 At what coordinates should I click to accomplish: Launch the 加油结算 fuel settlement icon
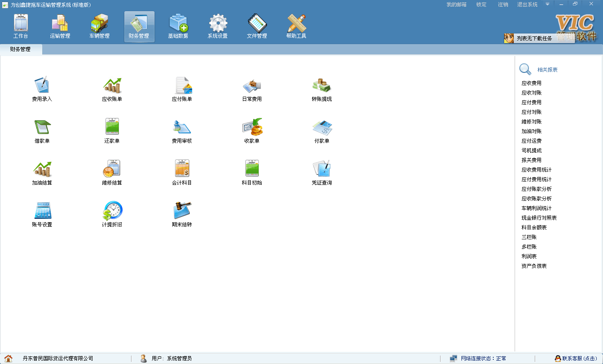[x=42, y=169]
